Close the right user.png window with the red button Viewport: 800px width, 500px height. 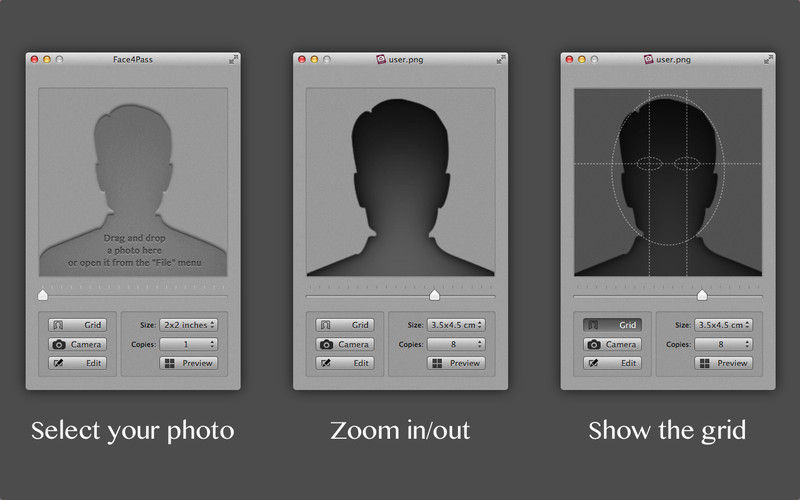569,59
